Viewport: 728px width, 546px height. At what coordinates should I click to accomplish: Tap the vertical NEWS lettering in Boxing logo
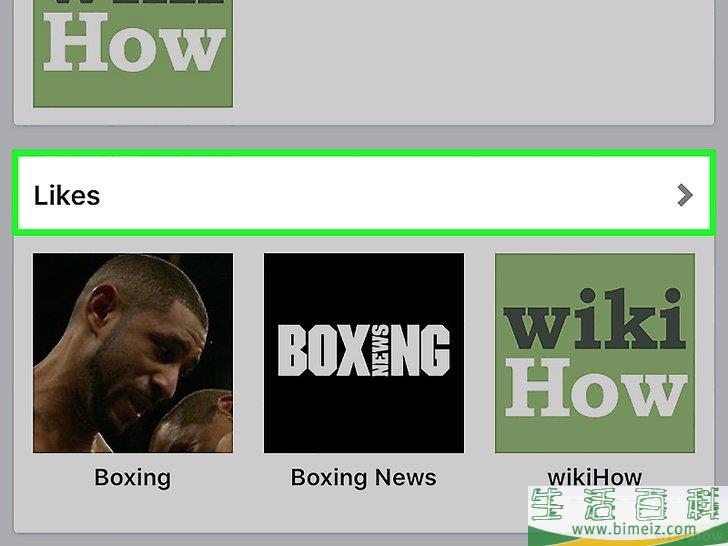[x=380, y=350]
